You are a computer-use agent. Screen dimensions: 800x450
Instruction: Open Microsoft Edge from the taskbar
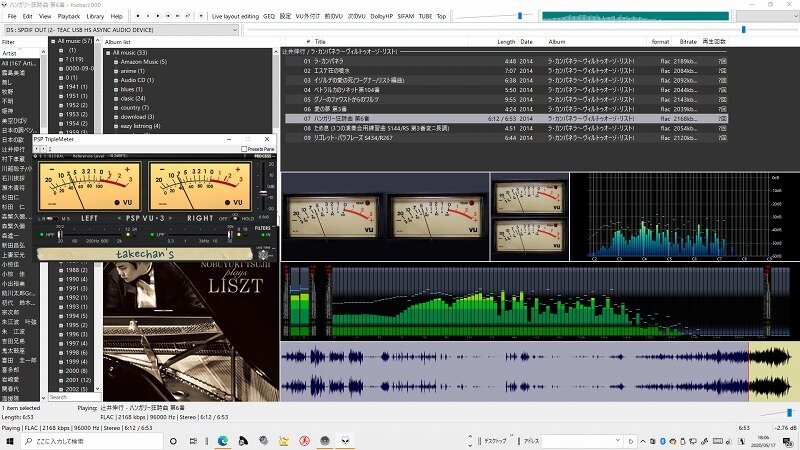223,440
